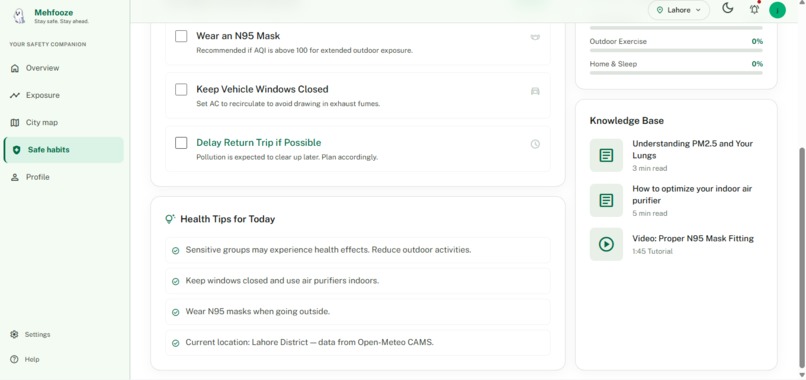Click the Safe habits shield icon
This screenshot has width=806, height=380.
(16, 150)
